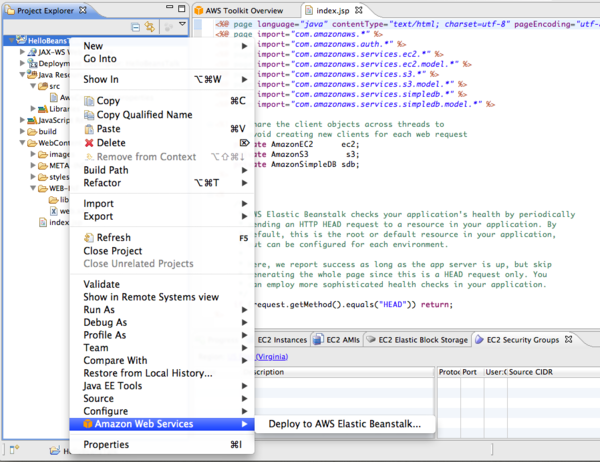Click Delete with red X icon
The image size is (600, 462).
[x=162, y=143]
